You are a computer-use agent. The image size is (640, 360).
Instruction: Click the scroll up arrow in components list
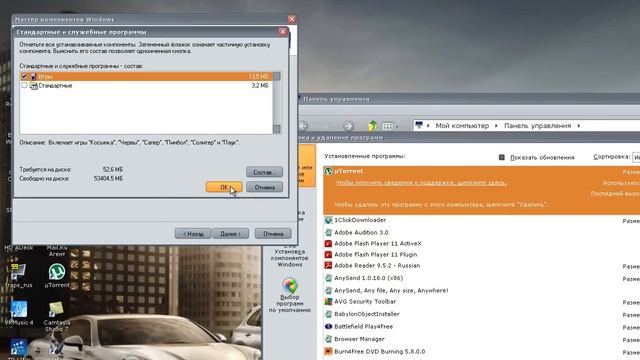click(x=277, y=76)
